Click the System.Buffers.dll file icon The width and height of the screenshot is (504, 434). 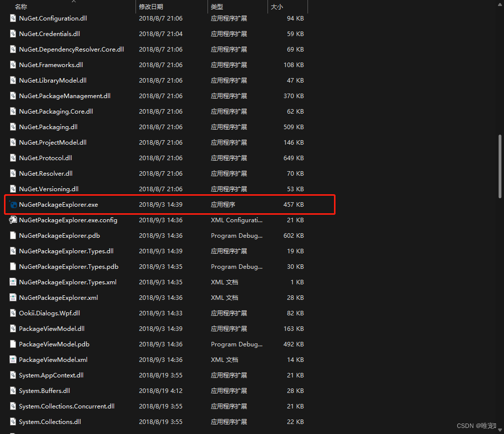[x=13, y=391]
